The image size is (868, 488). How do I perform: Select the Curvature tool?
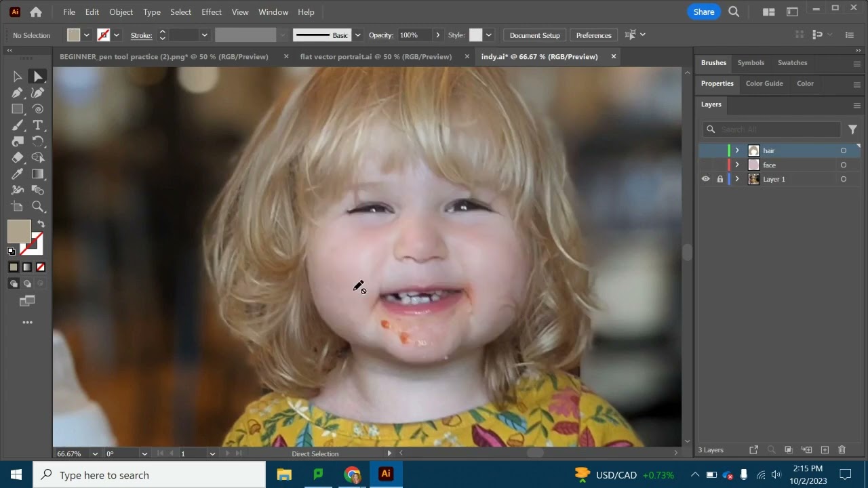coord(38,93)
